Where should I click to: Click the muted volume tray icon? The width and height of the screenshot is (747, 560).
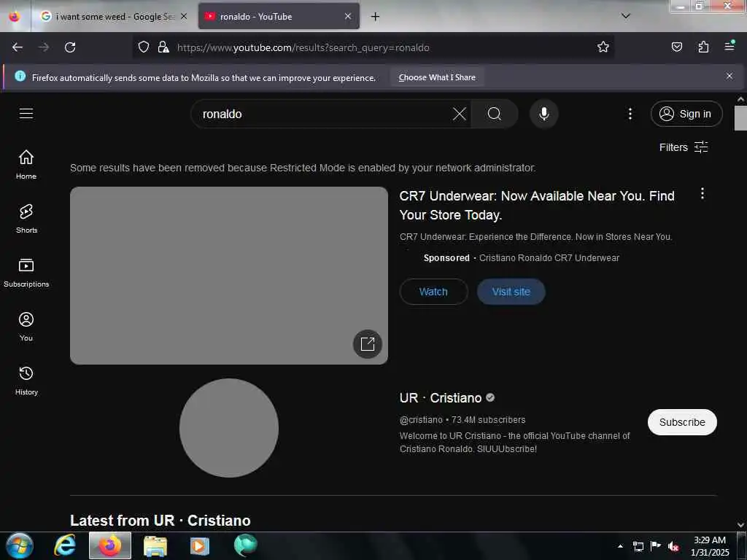coord(673,546)
